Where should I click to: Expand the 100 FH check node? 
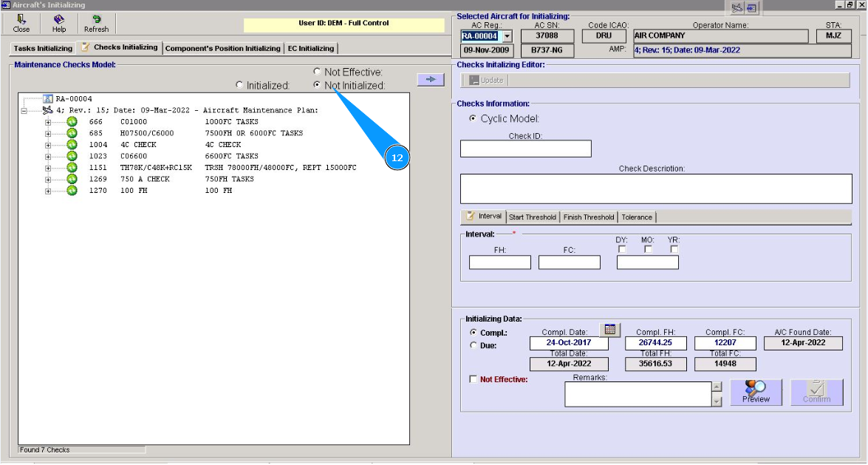tap(49, 191)
